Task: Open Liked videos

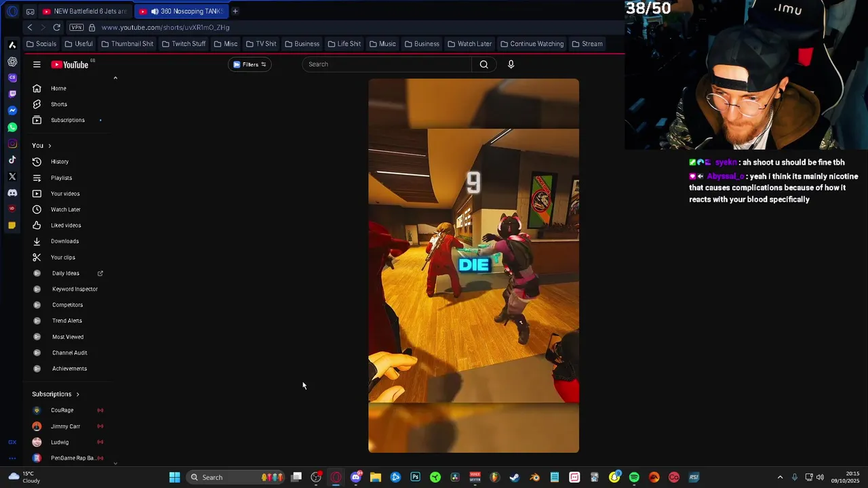Action: 66,225
